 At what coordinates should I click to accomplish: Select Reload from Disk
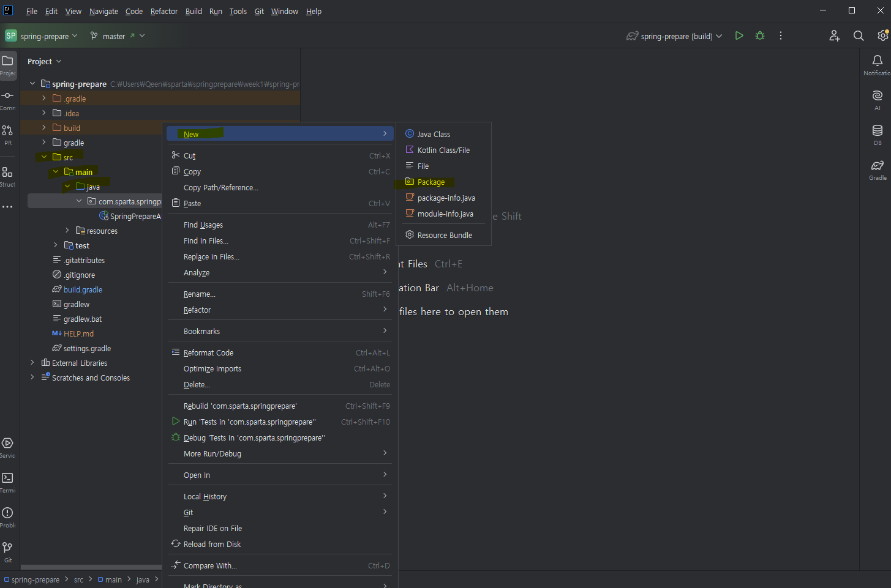click(280, 544)
